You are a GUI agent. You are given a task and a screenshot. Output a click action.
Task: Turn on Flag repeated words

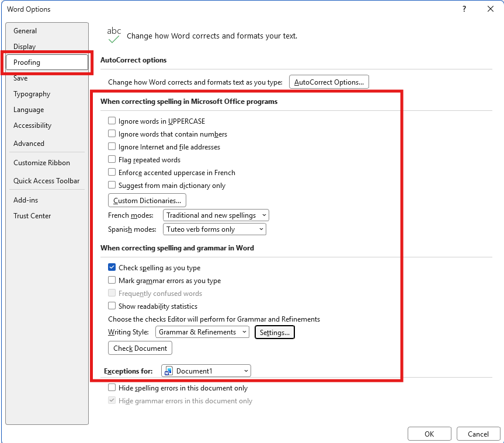[112, 159]
